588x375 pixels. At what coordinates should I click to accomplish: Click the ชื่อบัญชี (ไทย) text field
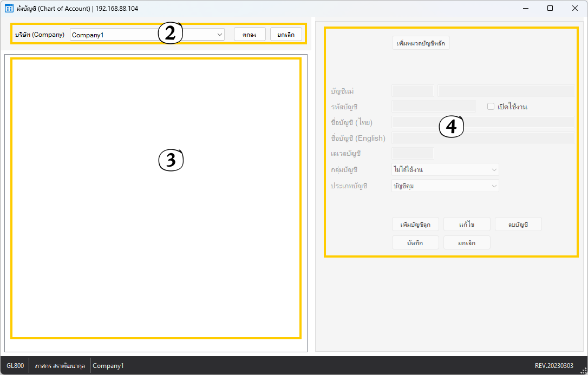point(482,122)
